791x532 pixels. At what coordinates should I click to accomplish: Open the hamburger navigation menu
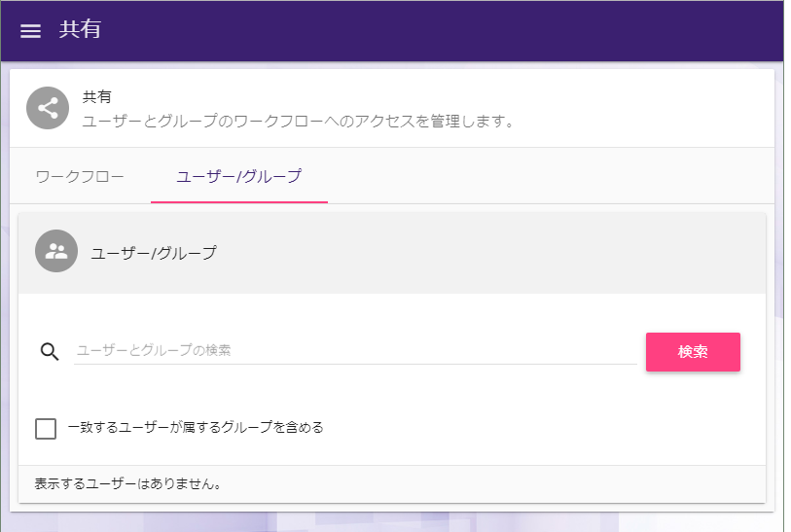point(31,31)
